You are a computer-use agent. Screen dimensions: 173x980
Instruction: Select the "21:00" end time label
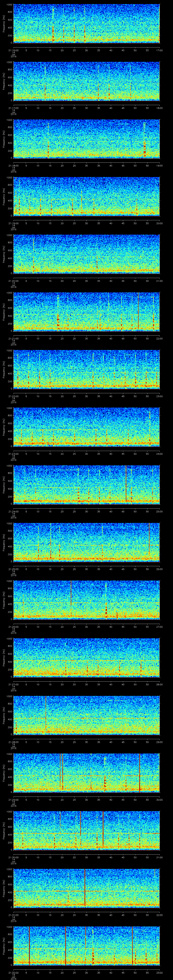pyautogui.click(x=159, y=281)
